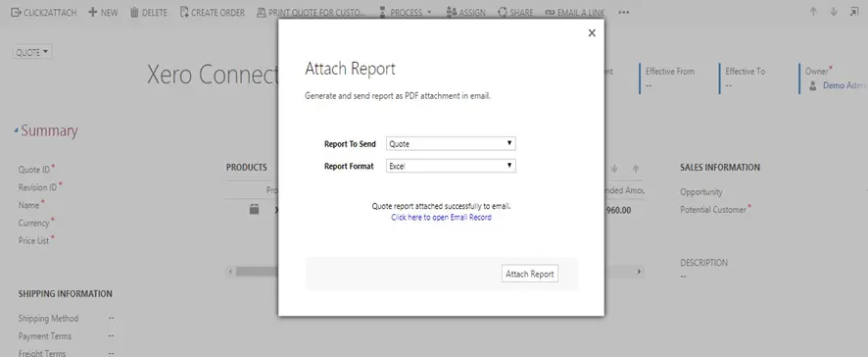Click the Print Quote for Customer icon
Viewport: 868px width, 357px height.
click(x=262, y=12)
